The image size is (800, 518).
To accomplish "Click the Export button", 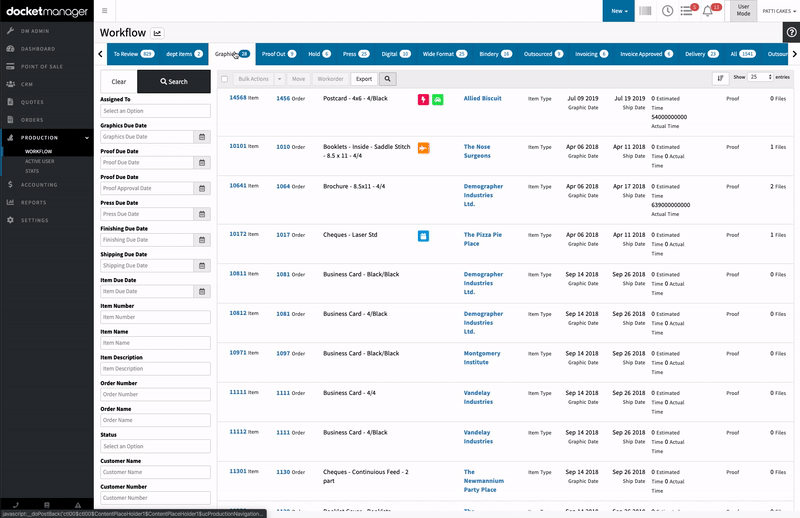I will pyautogui.click(x=364, y=79).
